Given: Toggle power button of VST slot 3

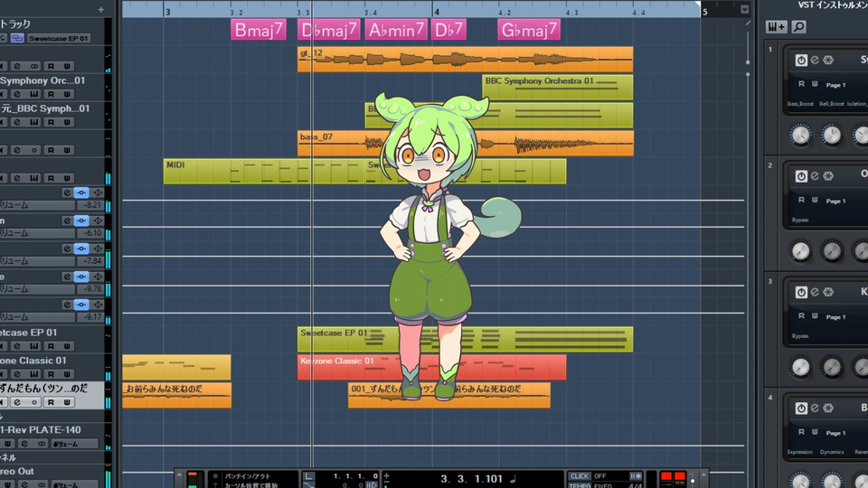Looking at the screenshot, I should pyautogui.click(x=801, y=292).
